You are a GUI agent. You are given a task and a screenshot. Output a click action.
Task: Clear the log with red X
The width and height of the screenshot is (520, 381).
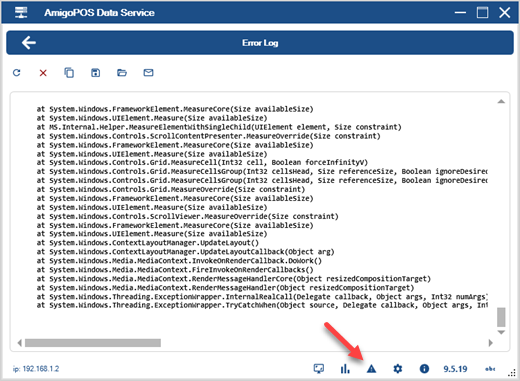[43, 73]
